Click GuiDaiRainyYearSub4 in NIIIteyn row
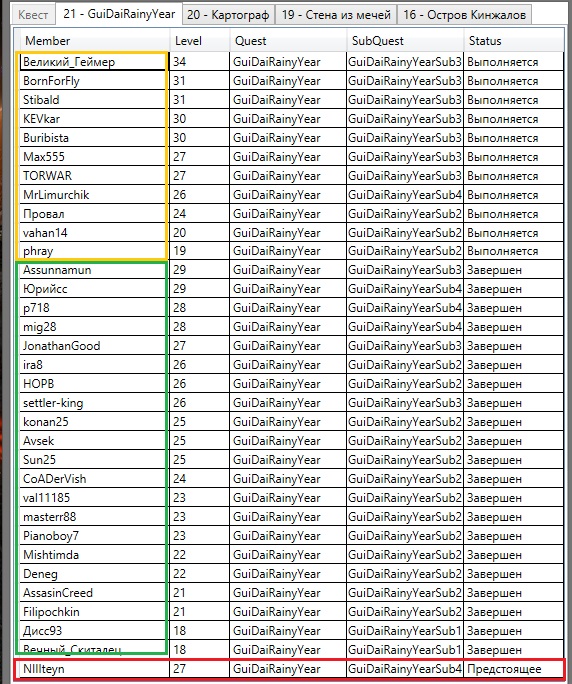Screen dimensions: 572x684 405,669
